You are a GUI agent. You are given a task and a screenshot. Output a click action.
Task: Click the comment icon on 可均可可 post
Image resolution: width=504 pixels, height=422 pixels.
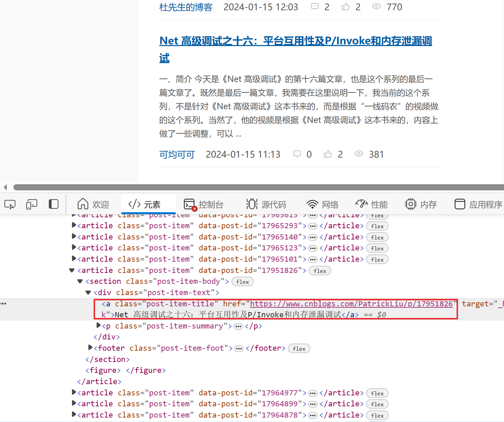pos(297,154)
